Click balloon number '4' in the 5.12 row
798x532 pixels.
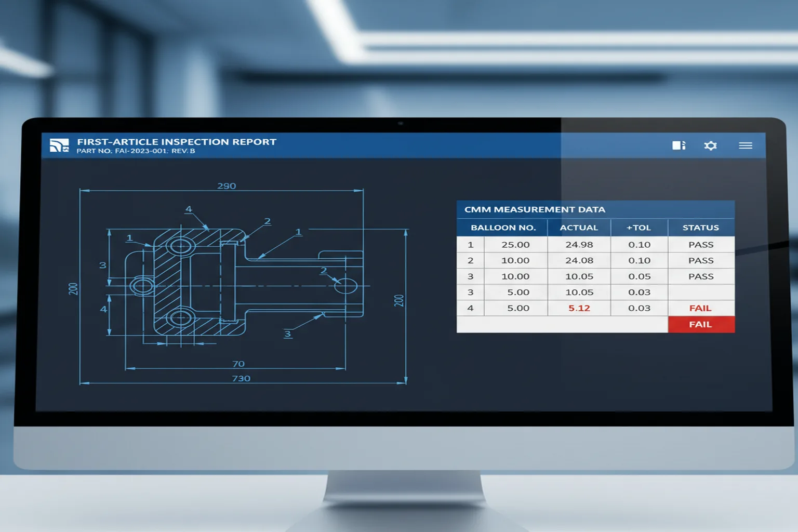point(471,308)
